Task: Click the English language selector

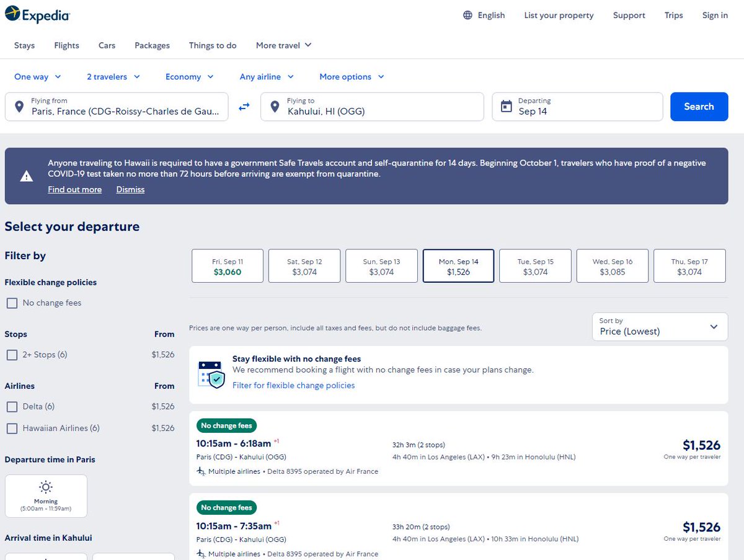Action: point(484,16)
